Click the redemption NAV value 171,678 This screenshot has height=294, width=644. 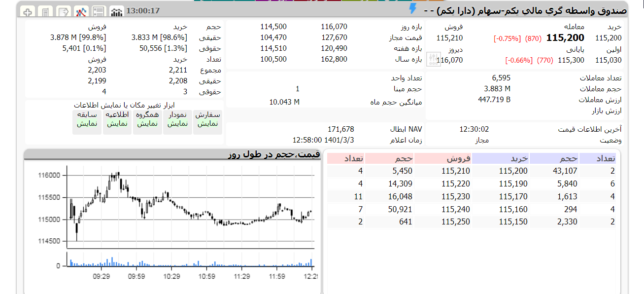click(x=340, y=129)
